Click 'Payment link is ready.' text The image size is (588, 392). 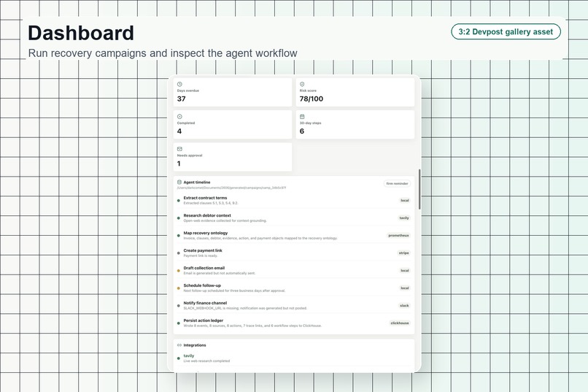(200, 255)
